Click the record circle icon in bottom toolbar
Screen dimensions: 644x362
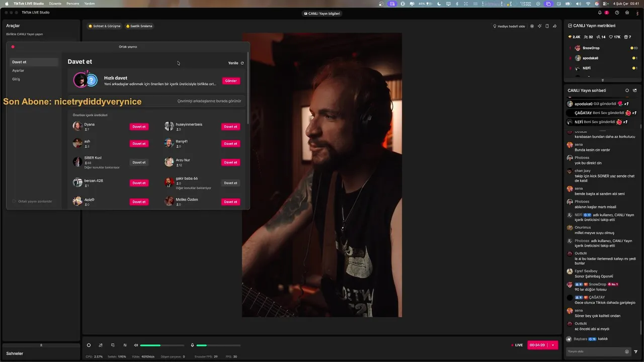point(89,345)
